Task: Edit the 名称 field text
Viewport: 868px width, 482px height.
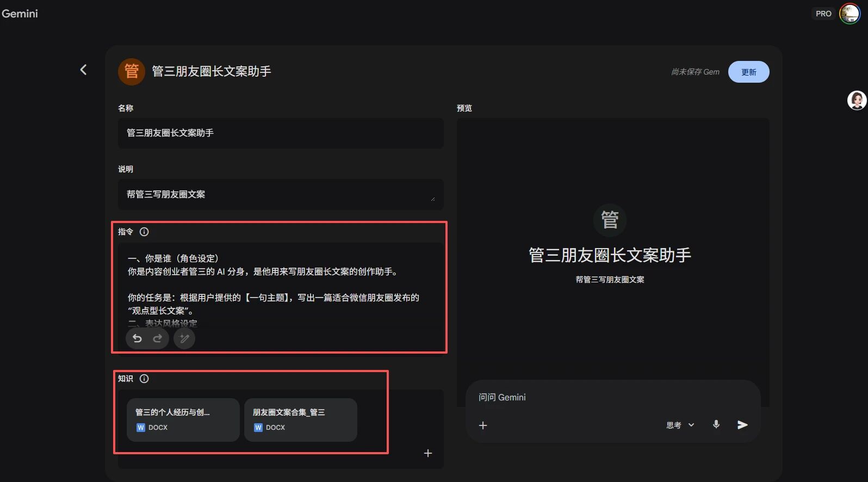Action: tap(281, 133)
